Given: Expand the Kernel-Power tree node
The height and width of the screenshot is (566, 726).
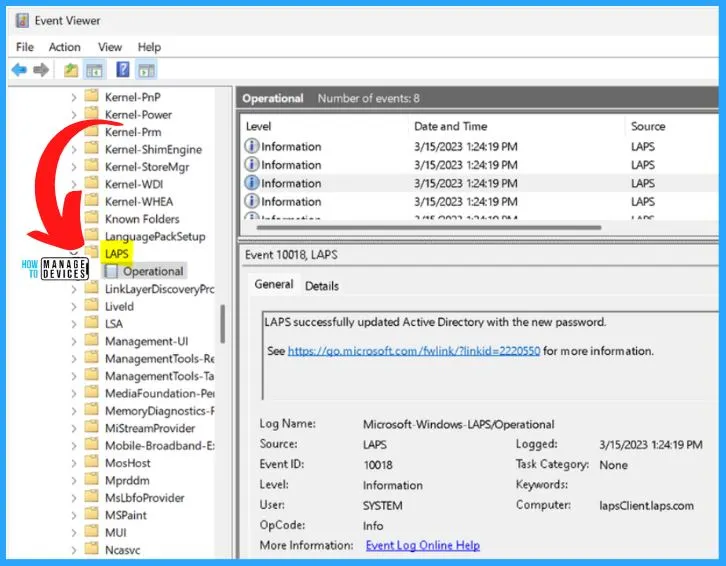Looking at the screenshot, I should pos(74,115).
